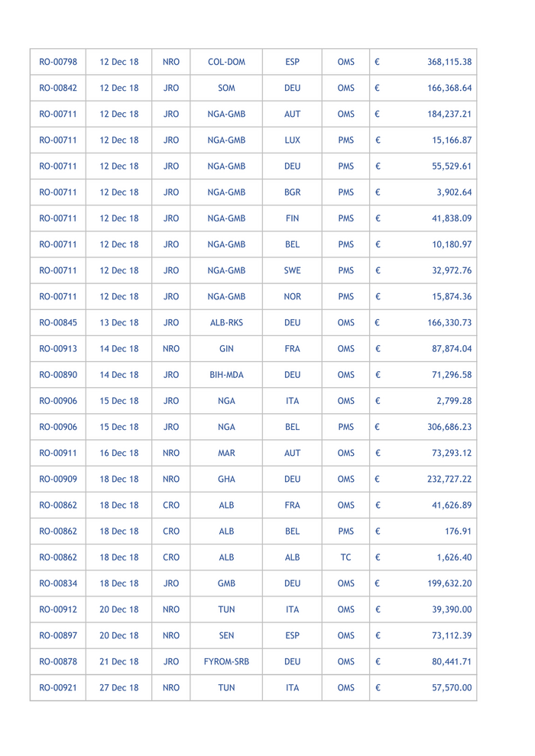This screenshot has height=756, width=535.
Task: Click the FYROM-SRB destination cell
Action: tap(226, 661)
